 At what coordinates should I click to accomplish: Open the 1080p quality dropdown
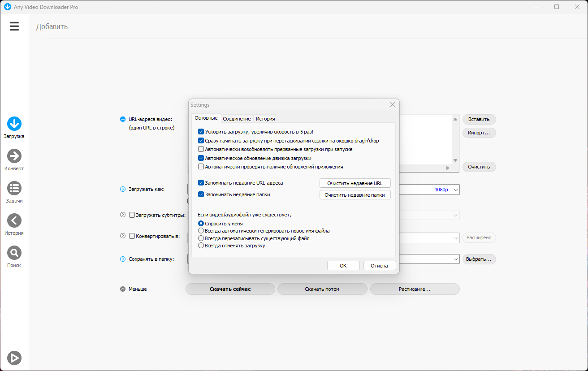[456, 190]
